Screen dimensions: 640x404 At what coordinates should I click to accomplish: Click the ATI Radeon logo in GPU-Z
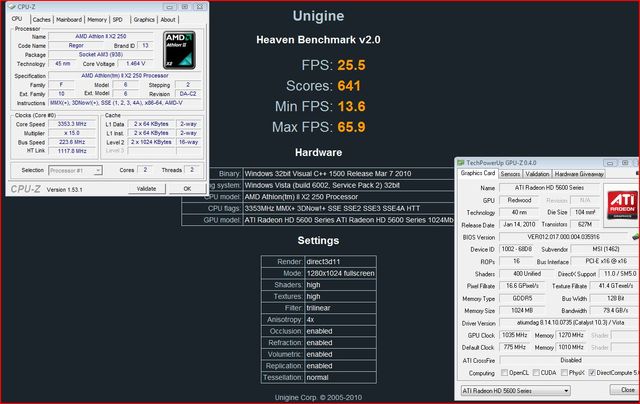click(622, 206)
